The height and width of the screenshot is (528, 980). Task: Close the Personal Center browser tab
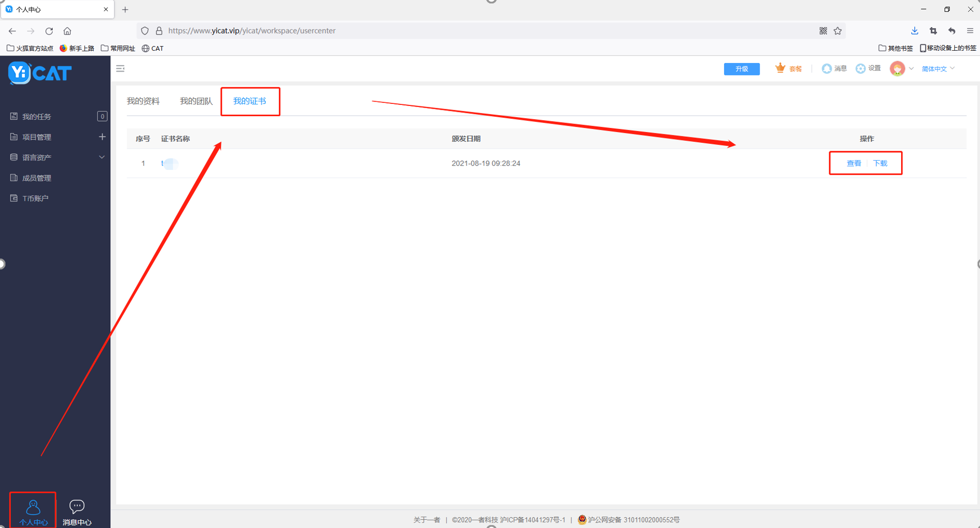pos(105,9)
